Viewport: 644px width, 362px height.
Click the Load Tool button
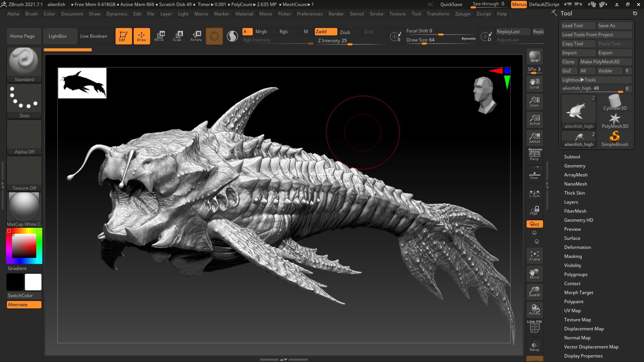tap(578, 25)
